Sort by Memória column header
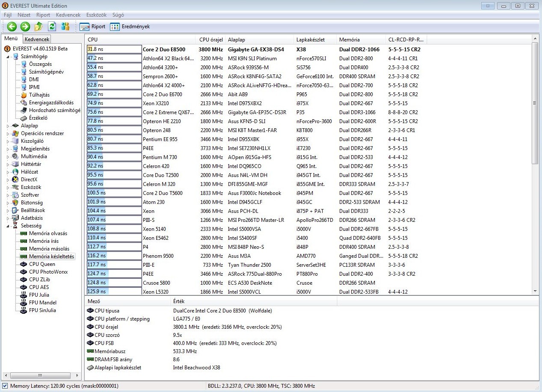The width and height of the screenshot is (542, 392). click(361, 39)
